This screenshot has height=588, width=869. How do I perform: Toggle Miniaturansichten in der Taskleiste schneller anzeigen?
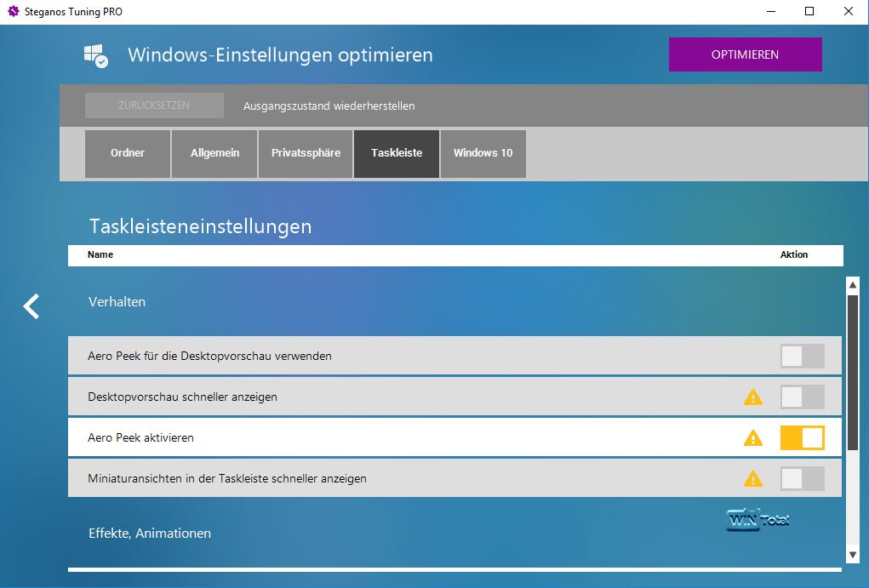pos(802,479)
